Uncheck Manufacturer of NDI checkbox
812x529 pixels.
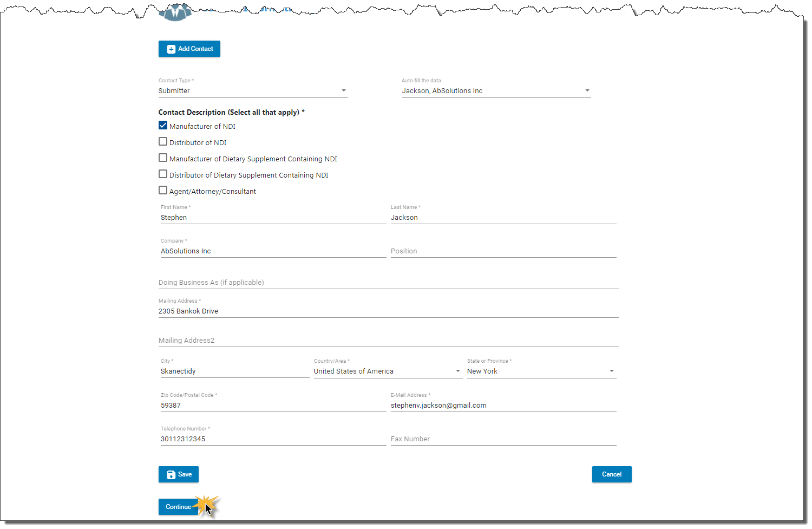(163, 126)
